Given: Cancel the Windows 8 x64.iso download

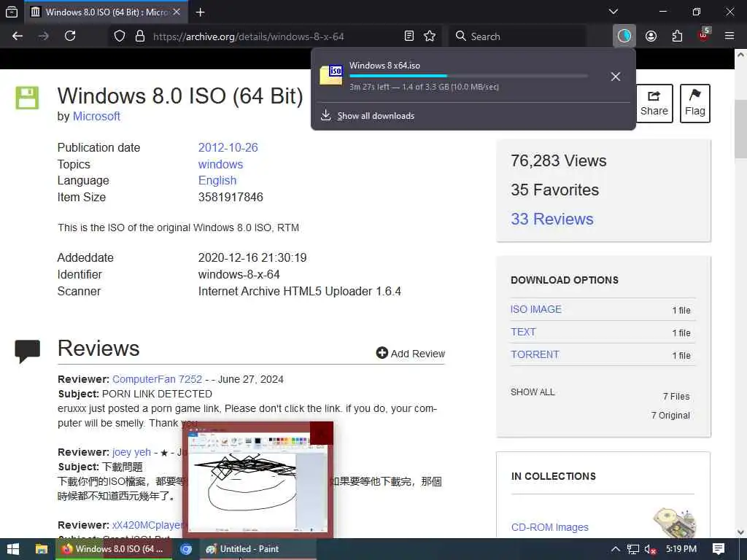Looking at the screenshot, I should tap(616, 77).
